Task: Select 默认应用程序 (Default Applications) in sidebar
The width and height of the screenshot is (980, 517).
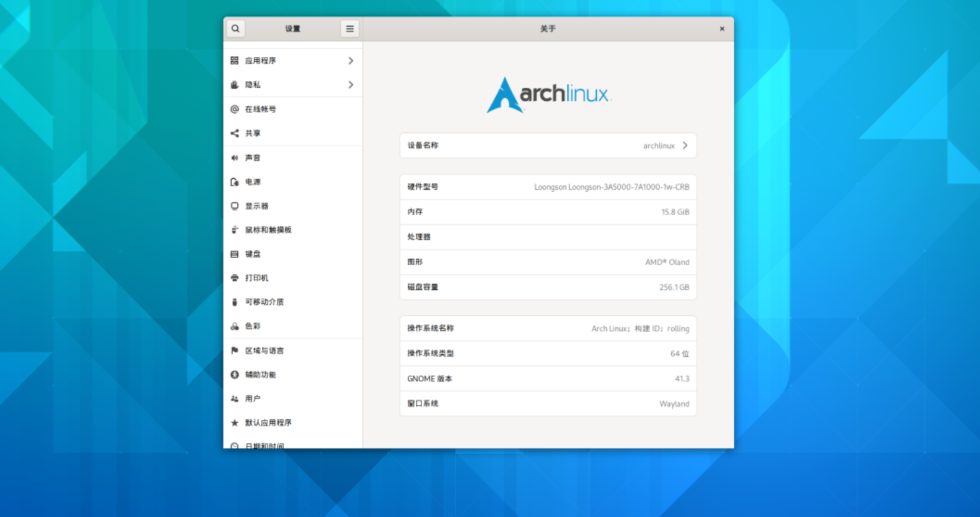Action: click(x=268, y=423)
